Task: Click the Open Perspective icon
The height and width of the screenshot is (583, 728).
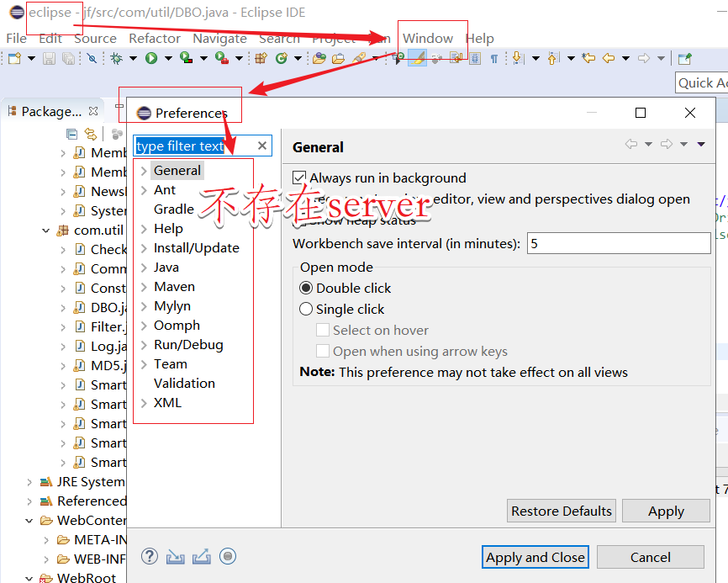Action: [x=684, y=59]
